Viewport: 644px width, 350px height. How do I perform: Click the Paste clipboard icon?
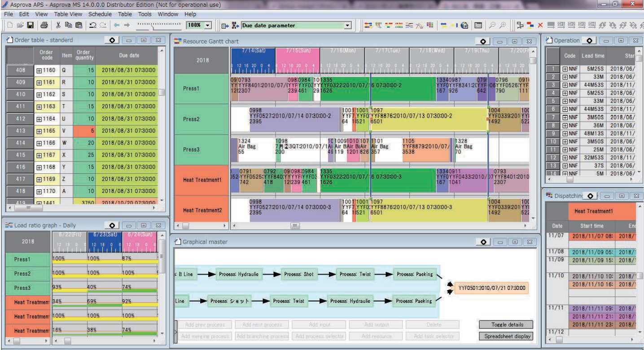(x=79, y=25)
